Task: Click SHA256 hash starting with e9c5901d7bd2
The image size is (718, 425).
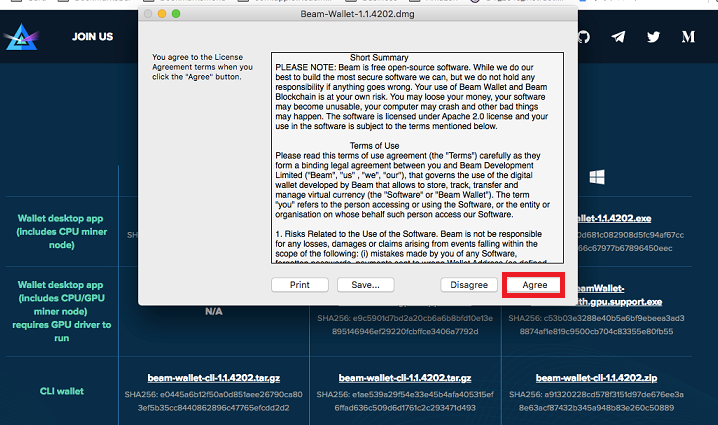Action: pos(405,325)
